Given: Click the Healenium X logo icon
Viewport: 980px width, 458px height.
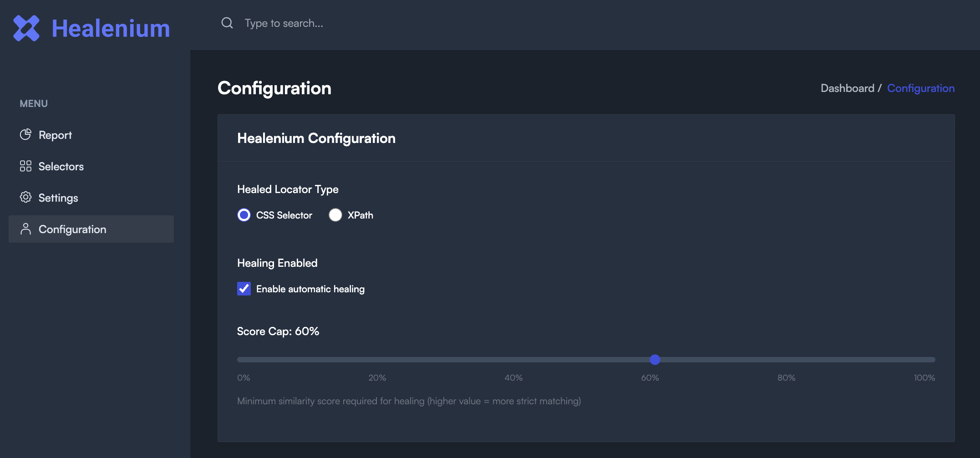Looking at the screenshot, I should pos(26,28).
